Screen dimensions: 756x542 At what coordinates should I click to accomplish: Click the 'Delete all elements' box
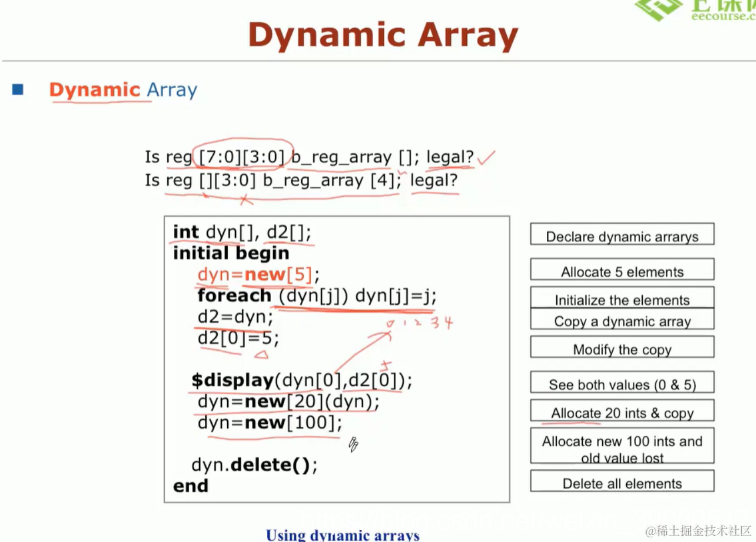coord(622,481)
